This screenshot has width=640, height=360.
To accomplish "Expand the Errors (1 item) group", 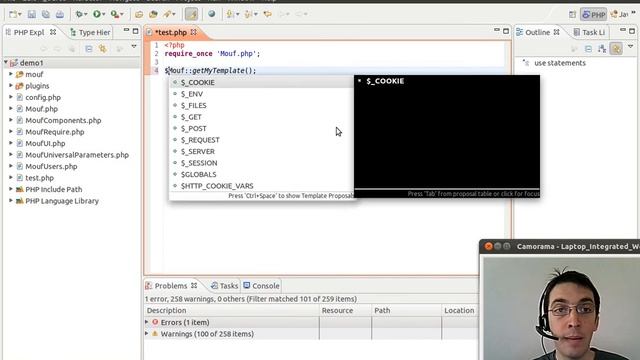I will (147, 322).
